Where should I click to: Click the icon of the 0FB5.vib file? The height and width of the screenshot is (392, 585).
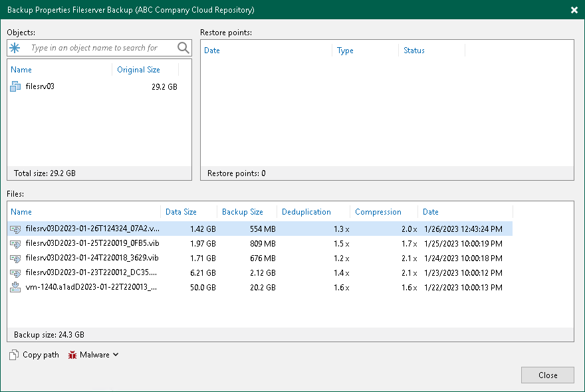(16, 243)
